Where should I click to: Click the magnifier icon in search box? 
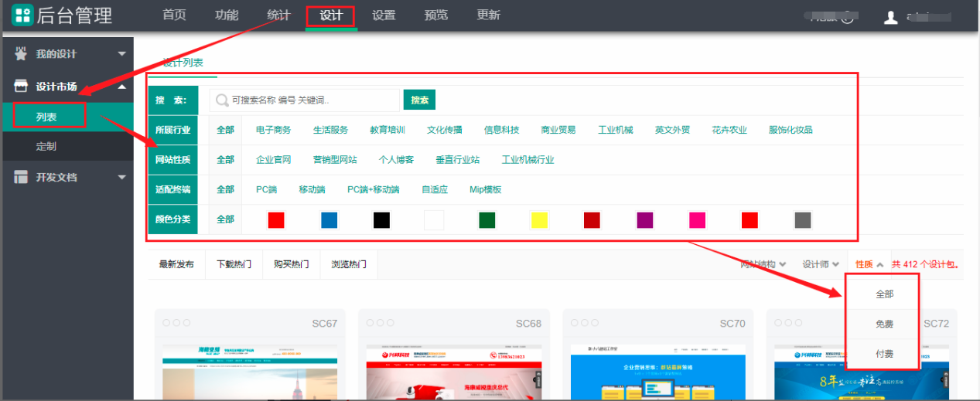222,100
